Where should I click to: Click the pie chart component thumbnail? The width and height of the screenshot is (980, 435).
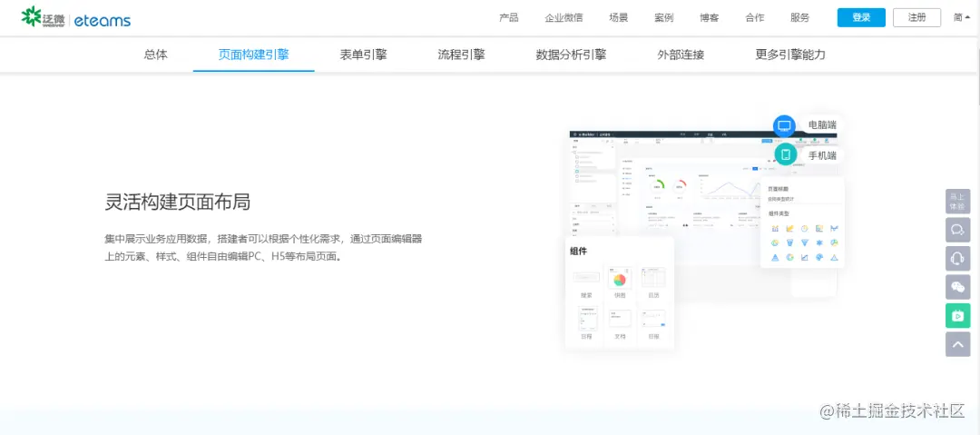click(620, 279)
